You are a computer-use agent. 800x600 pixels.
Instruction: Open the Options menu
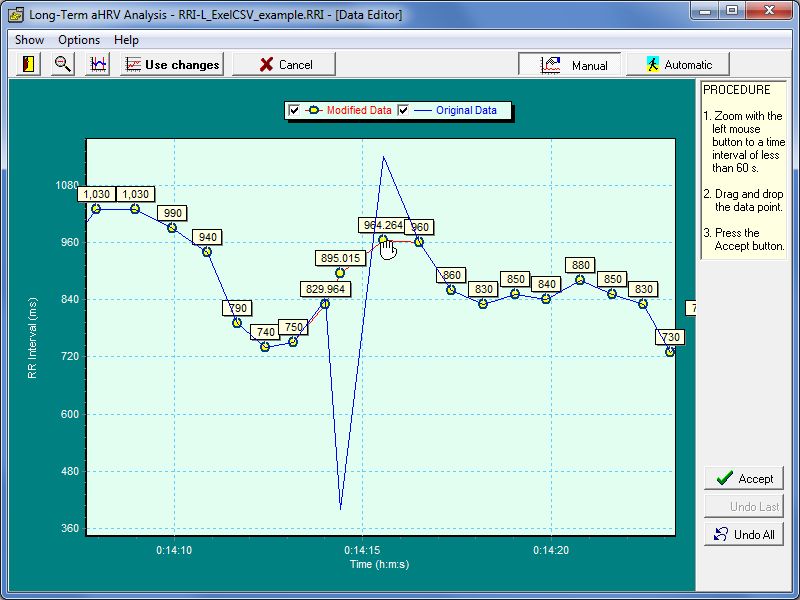click(x=79, y=40)
